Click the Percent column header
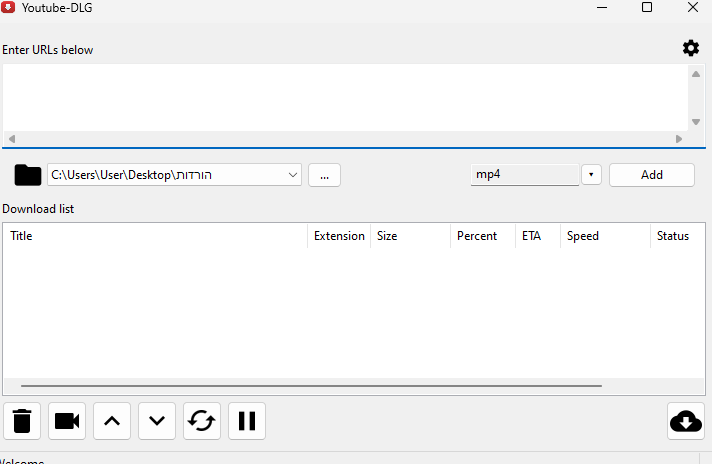Image resolution: width=712 pixels, height=464 pixels. tap(483, 236)
